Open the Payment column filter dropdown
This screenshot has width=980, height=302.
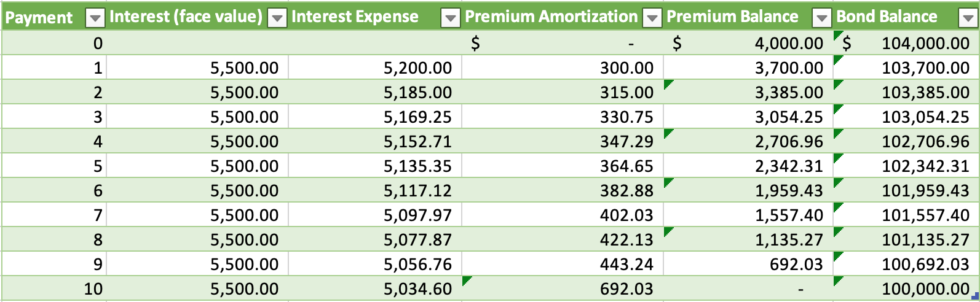(95, 18)
